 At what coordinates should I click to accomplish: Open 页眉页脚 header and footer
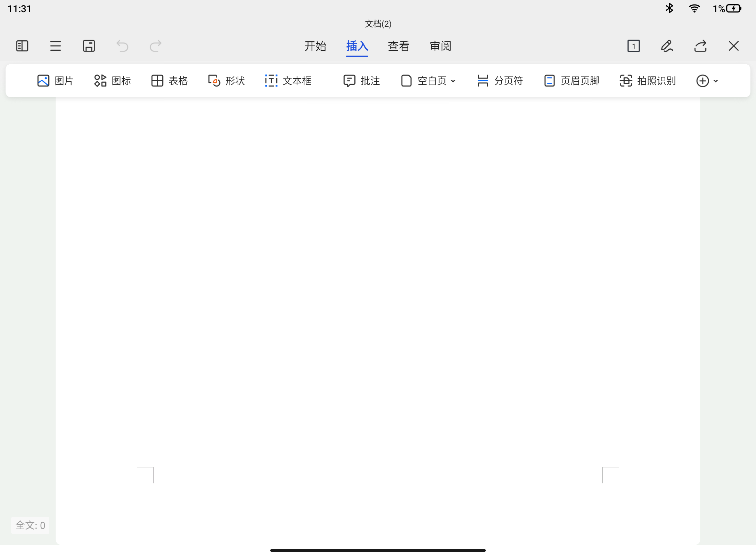572,81
